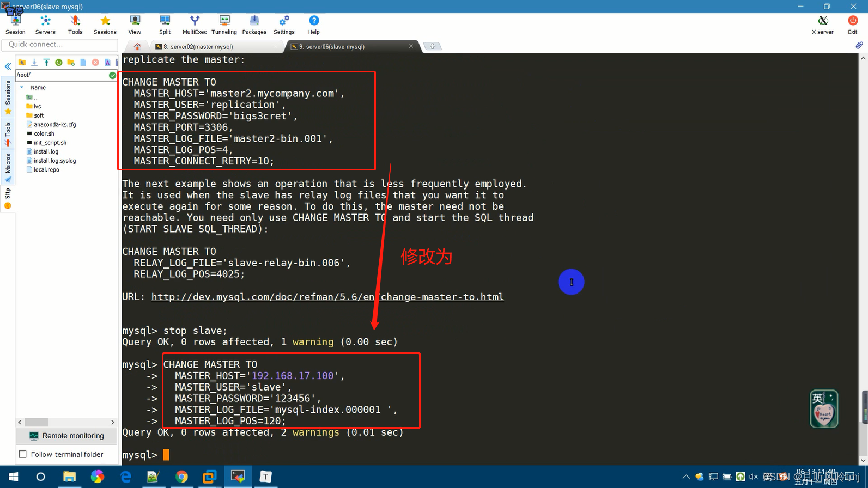Click the SFTP delete icon

point(95,63)
